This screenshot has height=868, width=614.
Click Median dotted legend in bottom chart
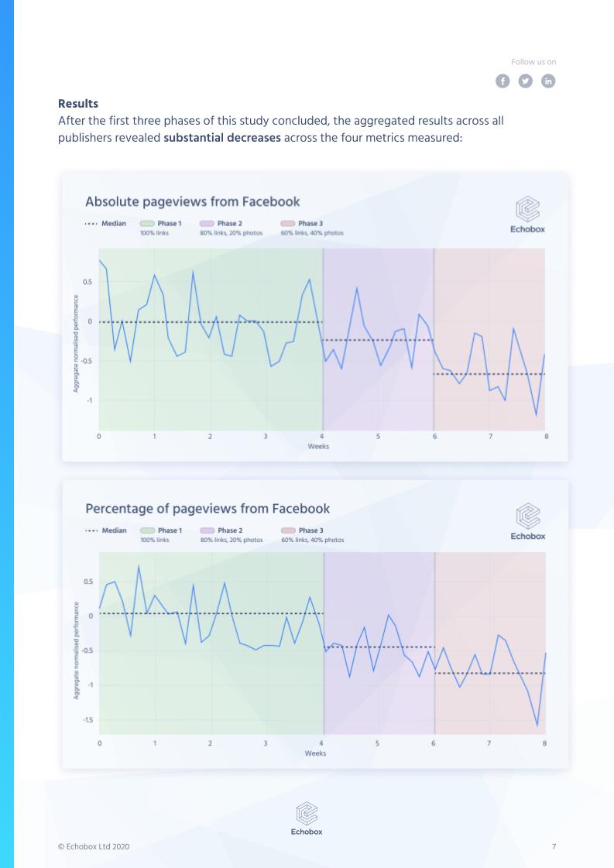click(x=105, y=531)
